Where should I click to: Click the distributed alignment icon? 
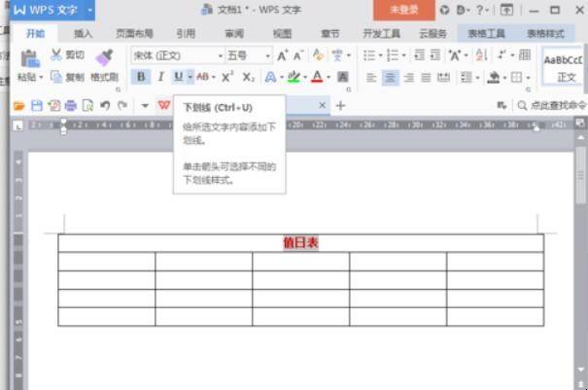click(443, 78)
